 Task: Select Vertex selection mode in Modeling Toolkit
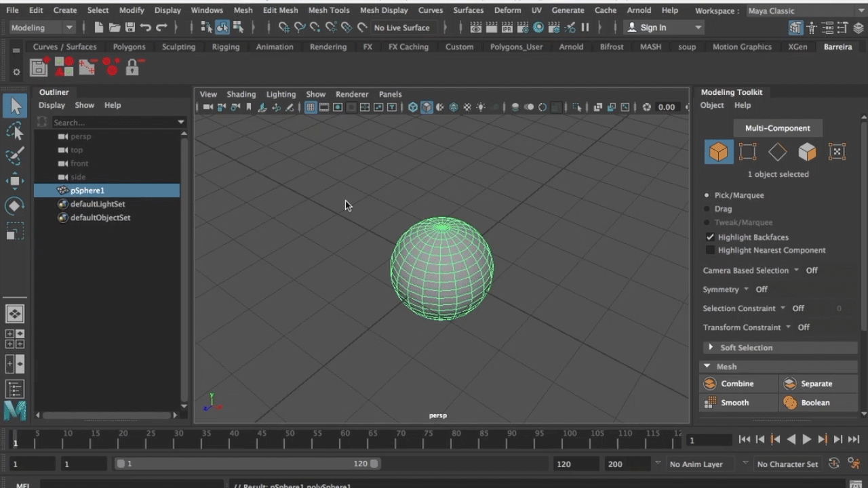coord(747,152)
